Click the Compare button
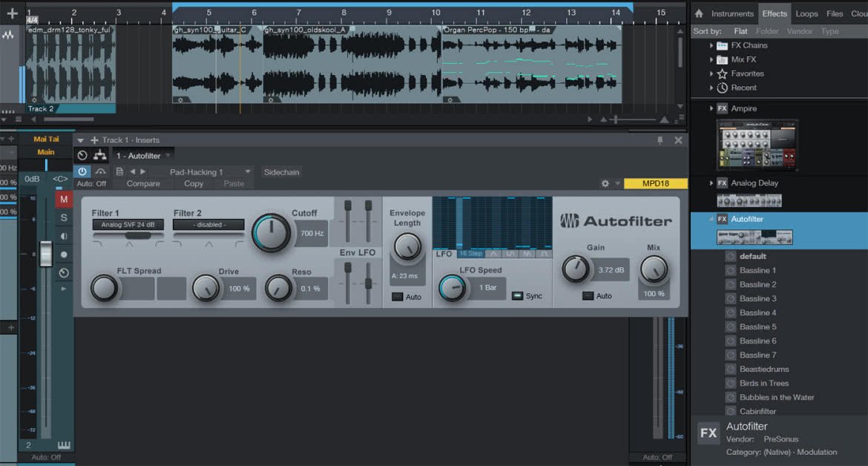 point(143,184)
